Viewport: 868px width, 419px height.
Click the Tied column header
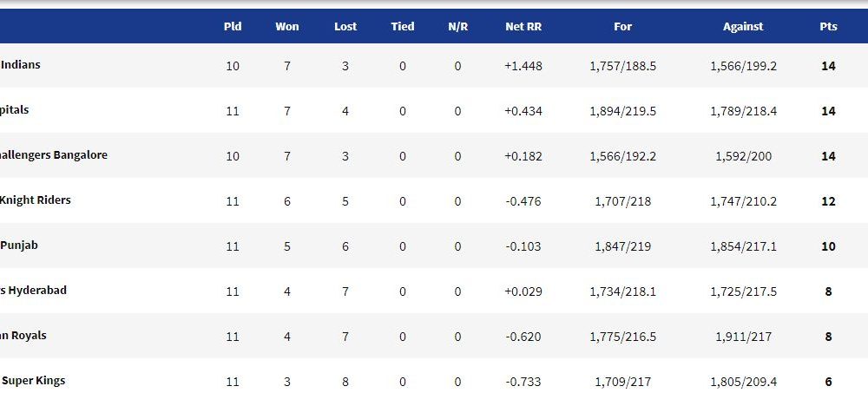[403, 26]
